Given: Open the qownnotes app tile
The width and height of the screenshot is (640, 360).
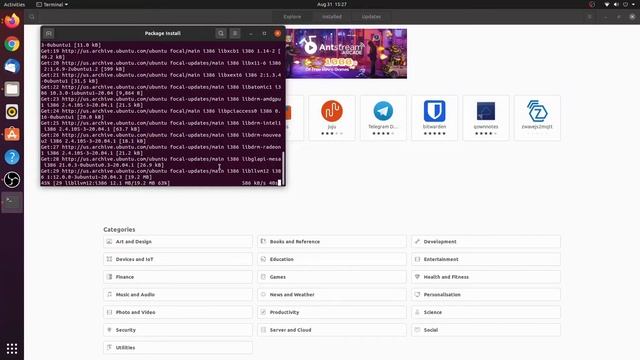Looking at the screenshot, I should click(486, 118).
